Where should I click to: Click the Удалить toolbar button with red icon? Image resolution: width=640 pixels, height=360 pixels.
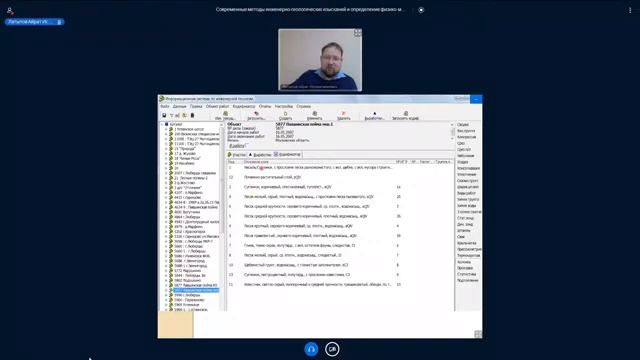click(344, 116)
